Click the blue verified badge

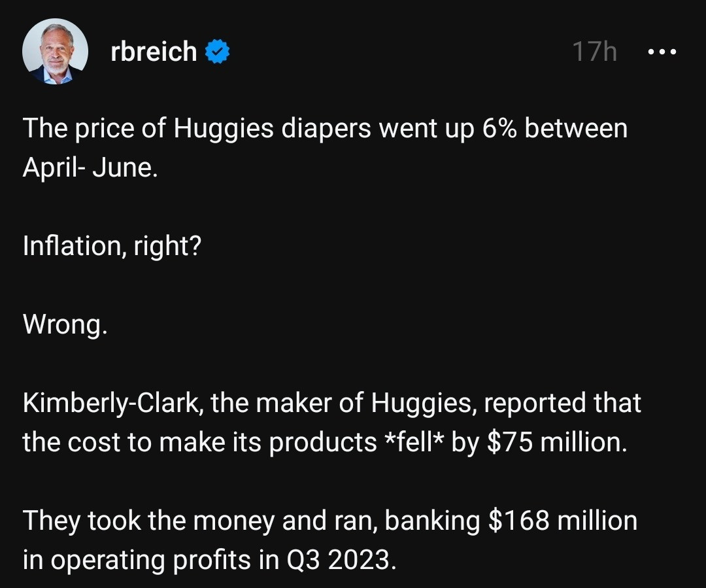click(218, 52)
